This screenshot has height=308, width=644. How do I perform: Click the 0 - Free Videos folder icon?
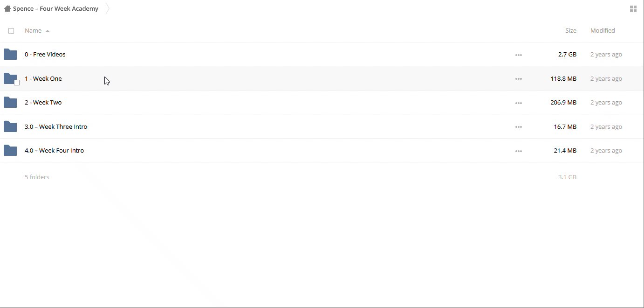click(10, 55)
